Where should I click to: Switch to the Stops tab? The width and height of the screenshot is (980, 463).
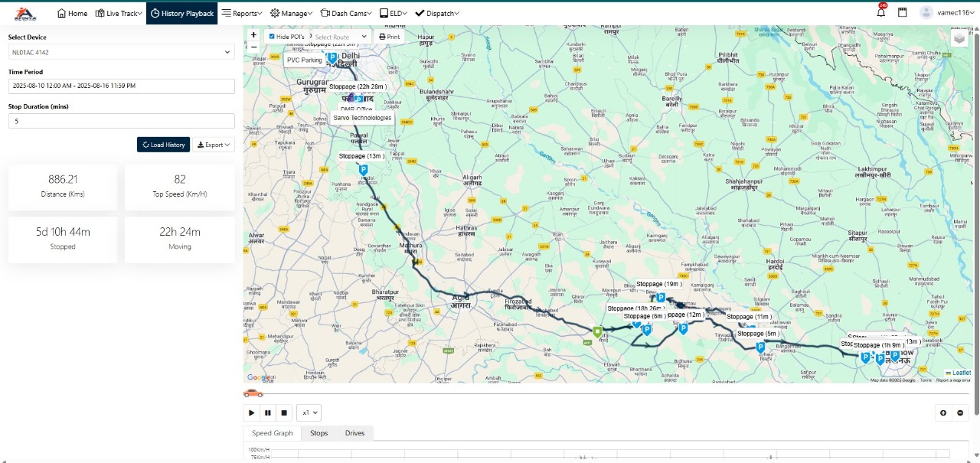[318, 433]
